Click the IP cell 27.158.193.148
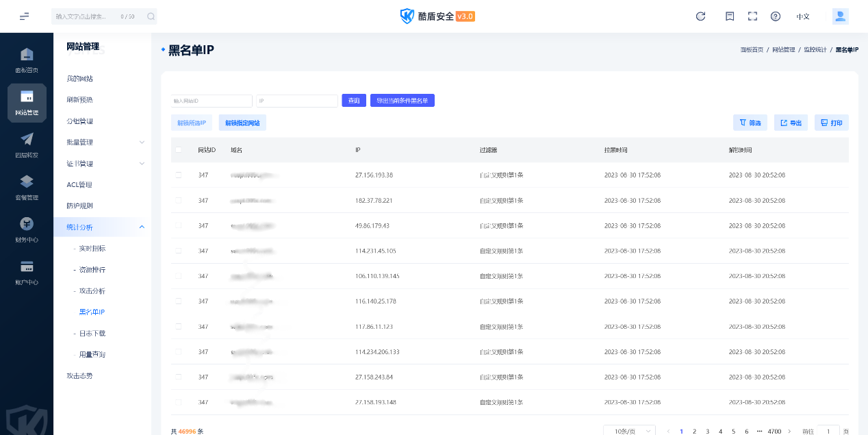This screenshot has width=868, height=435. click(x=375, y=402)
